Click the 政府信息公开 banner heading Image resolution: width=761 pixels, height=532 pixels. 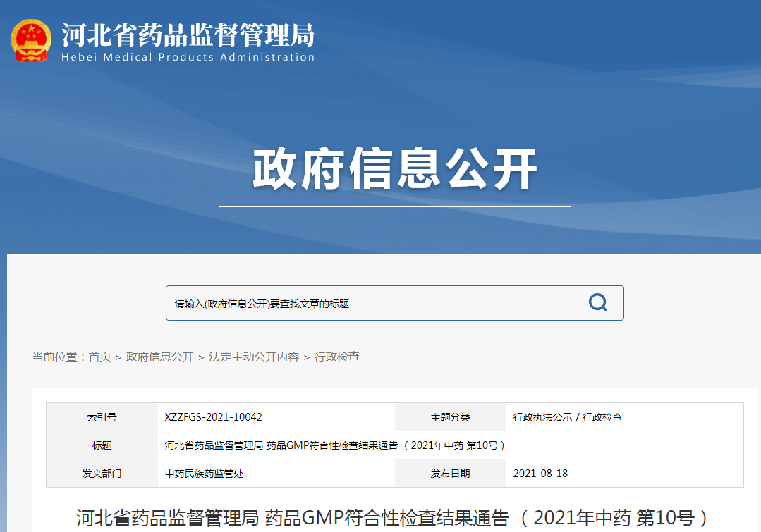pyautogui.click(x=394, y=169)
